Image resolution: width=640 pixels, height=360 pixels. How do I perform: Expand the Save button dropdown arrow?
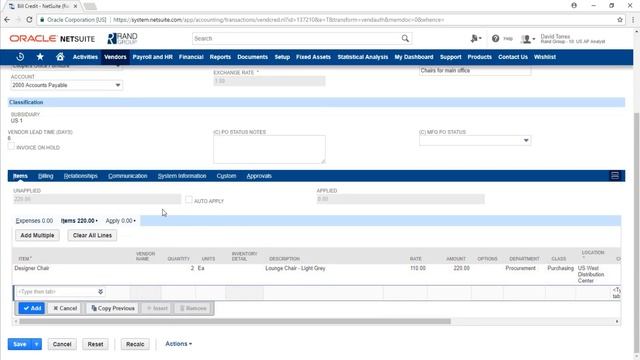click(37, 344)
